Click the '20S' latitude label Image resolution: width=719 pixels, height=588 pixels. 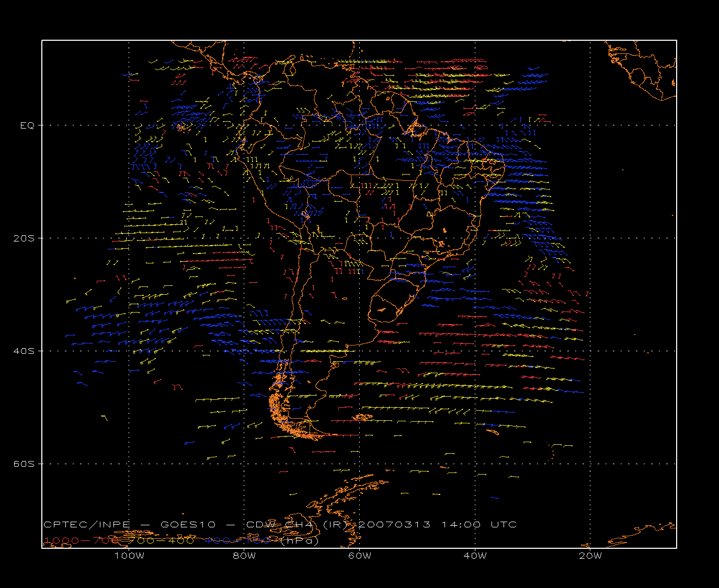[25, 238]
